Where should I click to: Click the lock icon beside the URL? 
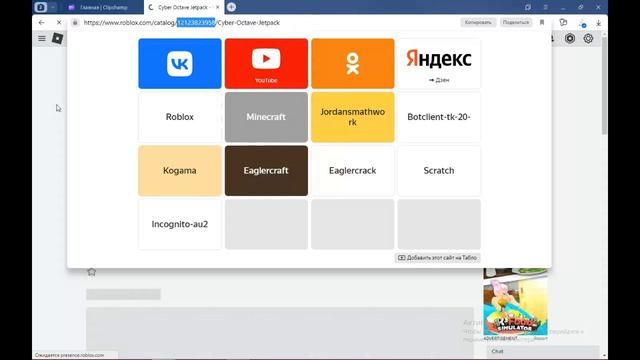(x=75, y=23)
